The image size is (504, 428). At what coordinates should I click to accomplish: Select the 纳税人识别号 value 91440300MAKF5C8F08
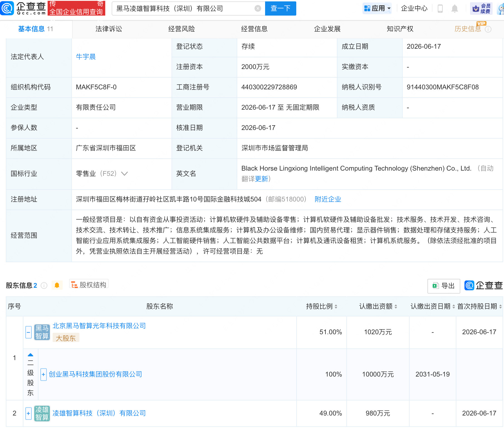pos(443,87)
